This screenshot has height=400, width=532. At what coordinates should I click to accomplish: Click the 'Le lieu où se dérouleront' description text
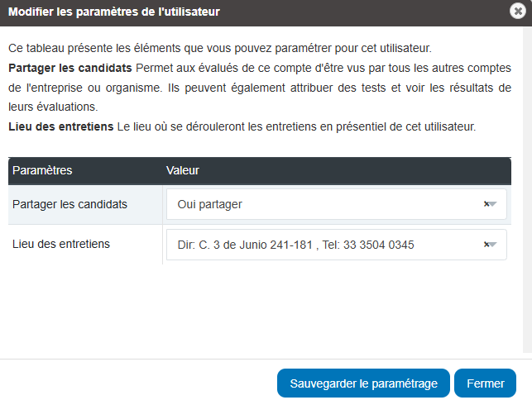(296, 126)
